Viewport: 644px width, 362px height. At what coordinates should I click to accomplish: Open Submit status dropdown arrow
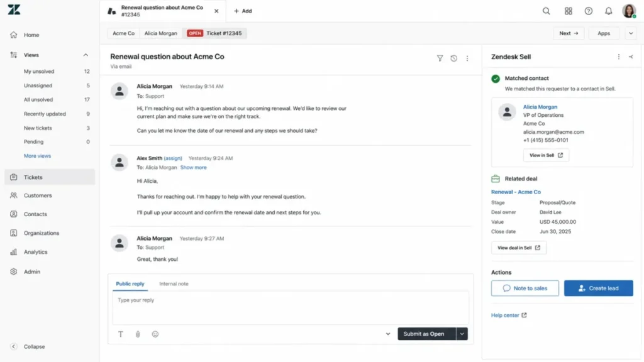click(x=462, y=334)
